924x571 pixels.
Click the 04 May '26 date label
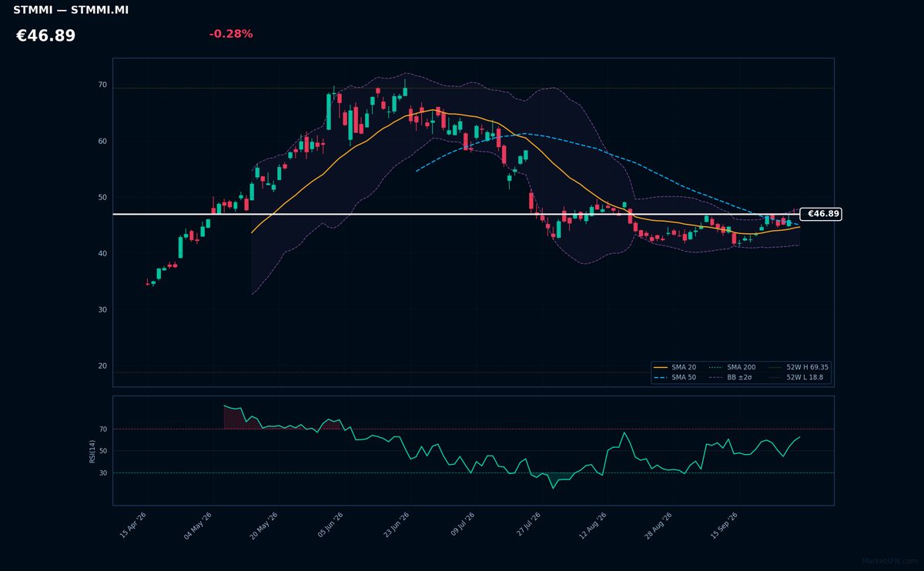click(197, 526)
